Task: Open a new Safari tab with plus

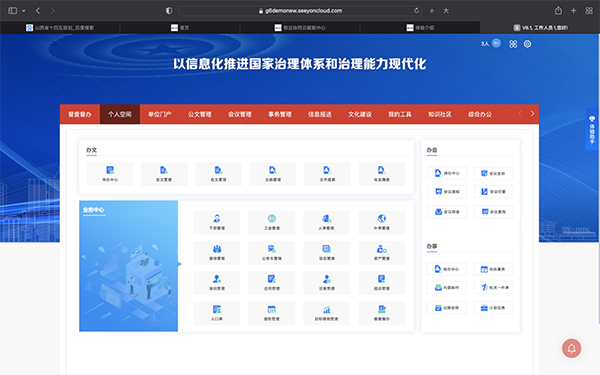Action: click(573, 11)
